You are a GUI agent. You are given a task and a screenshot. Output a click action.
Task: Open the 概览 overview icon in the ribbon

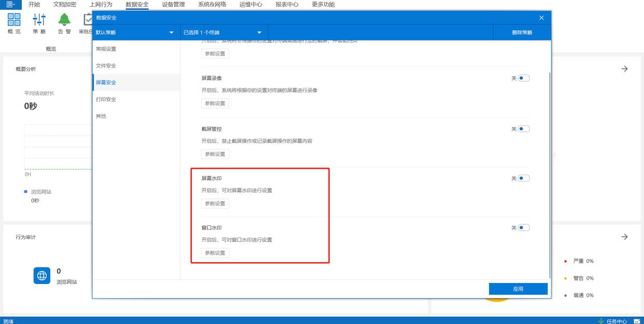pyautogui.click(x=14, y=20)
